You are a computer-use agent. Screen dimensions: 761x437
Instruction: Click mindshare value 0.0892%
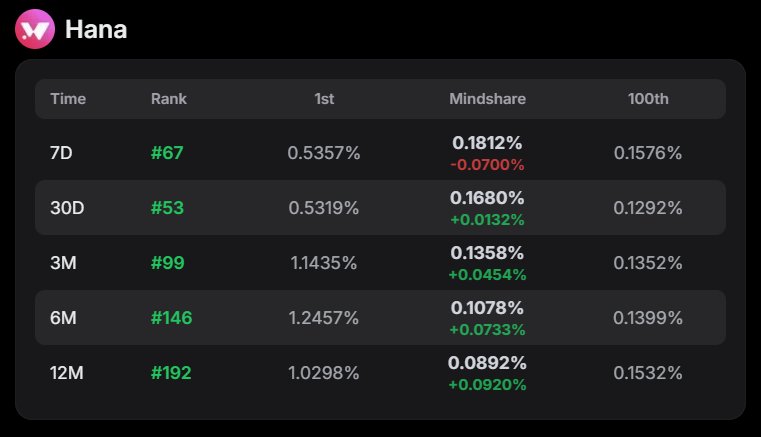click(x=487, y=363)
